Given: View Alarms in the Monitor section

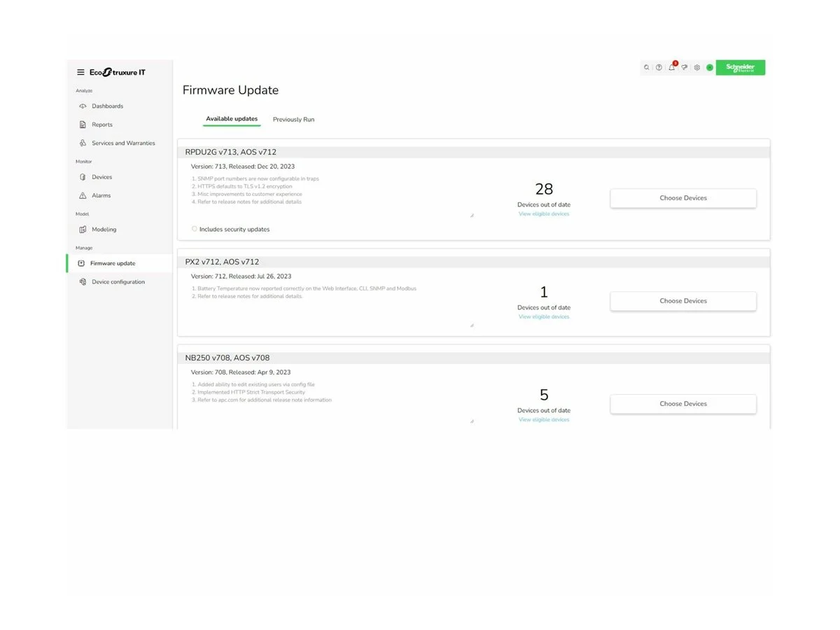Looking at the screenshot, I should (101, 195).
